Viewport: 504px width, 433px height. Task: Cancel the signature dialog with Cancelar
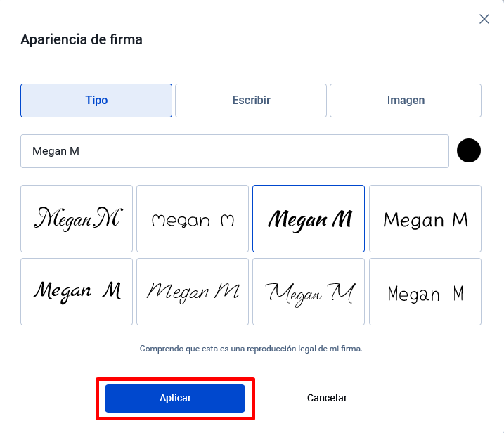point(327,398)
